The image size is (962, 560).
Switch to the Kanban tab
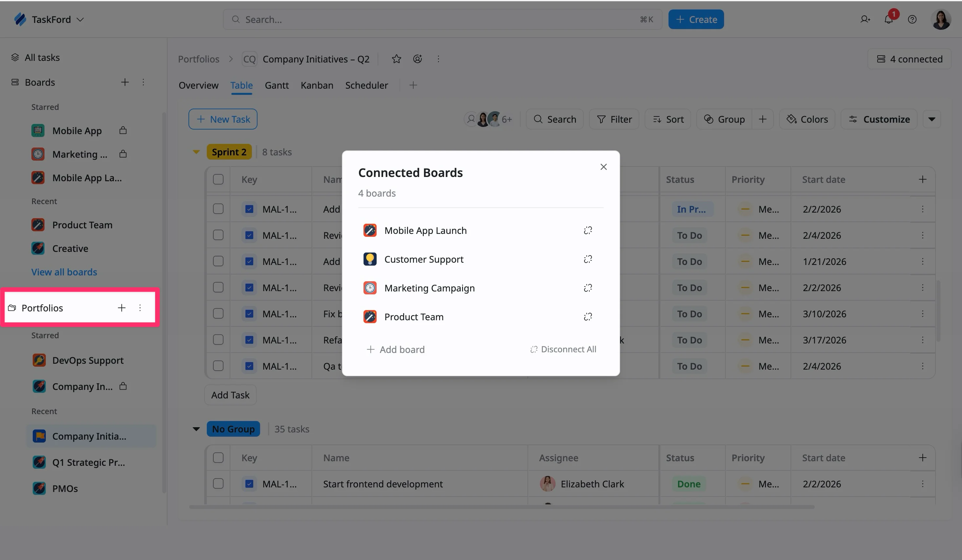[x=317, y=85]
